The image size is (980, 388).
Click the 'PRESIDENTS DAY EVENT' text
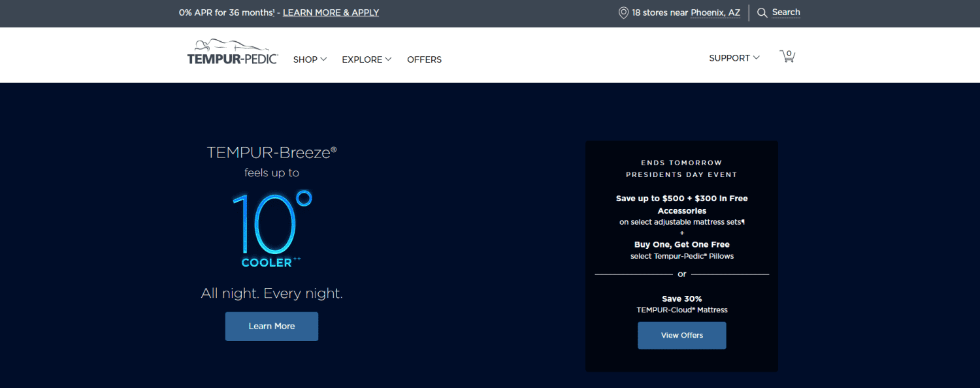click(x=681, y=175)
